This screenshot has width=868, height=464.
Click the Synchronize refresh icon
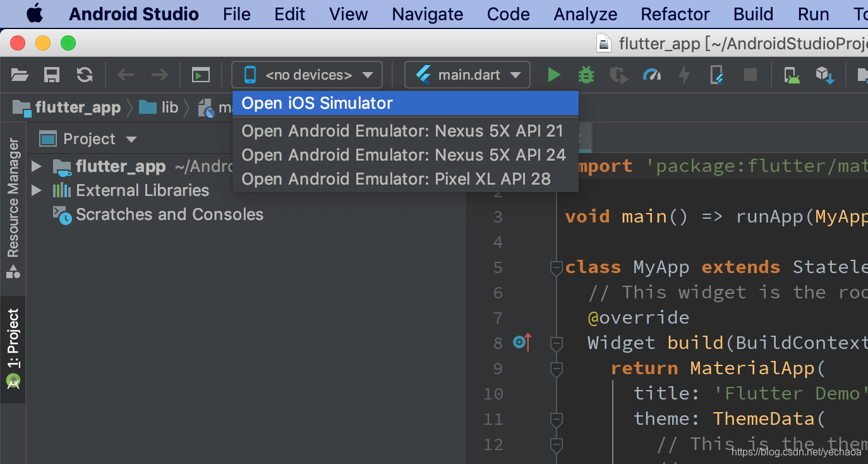point(85,75)
